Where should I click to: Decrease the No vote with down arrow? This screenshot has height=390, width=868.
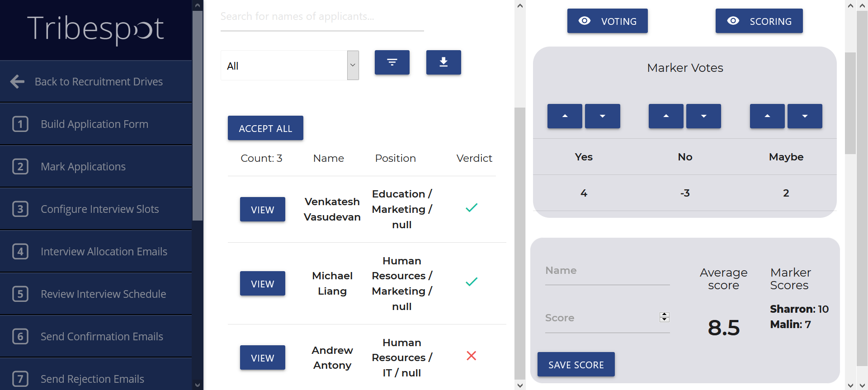click(x=703, y=116)
